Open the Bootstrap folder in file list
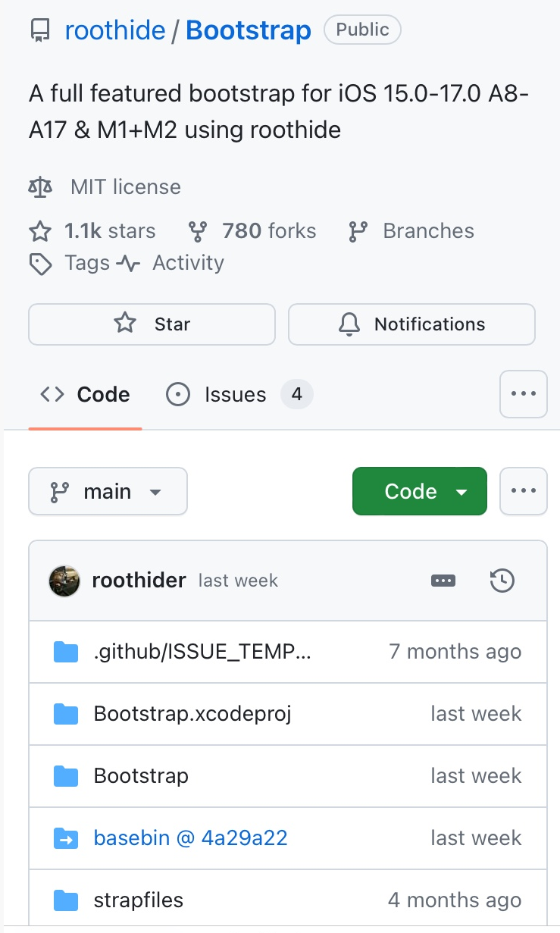The width and height of the screenshot is (560, 933). tap(141, 776)
